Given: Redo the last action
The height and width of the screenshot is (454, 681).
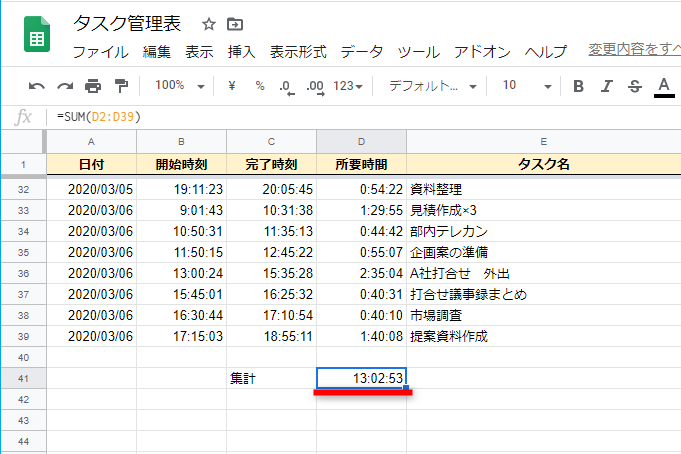Looking at the screenshot, I should [x=65, y=86].
